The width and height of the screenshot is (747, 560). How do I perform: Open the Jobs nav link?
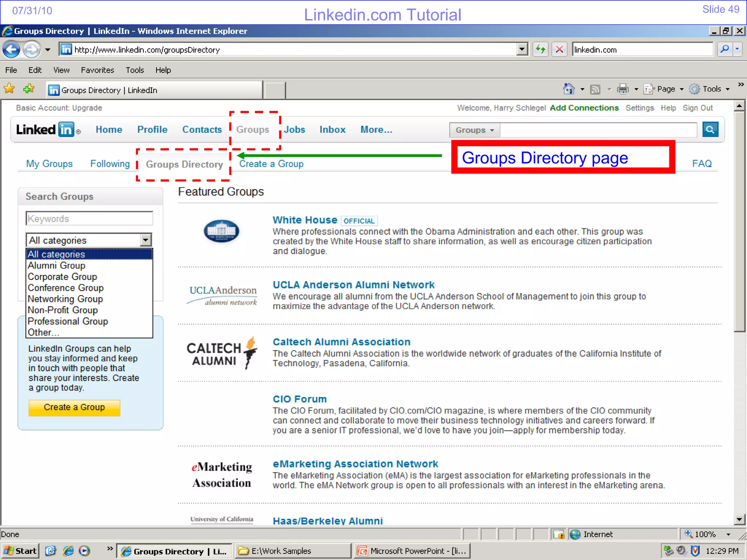(x=294, y=129)
